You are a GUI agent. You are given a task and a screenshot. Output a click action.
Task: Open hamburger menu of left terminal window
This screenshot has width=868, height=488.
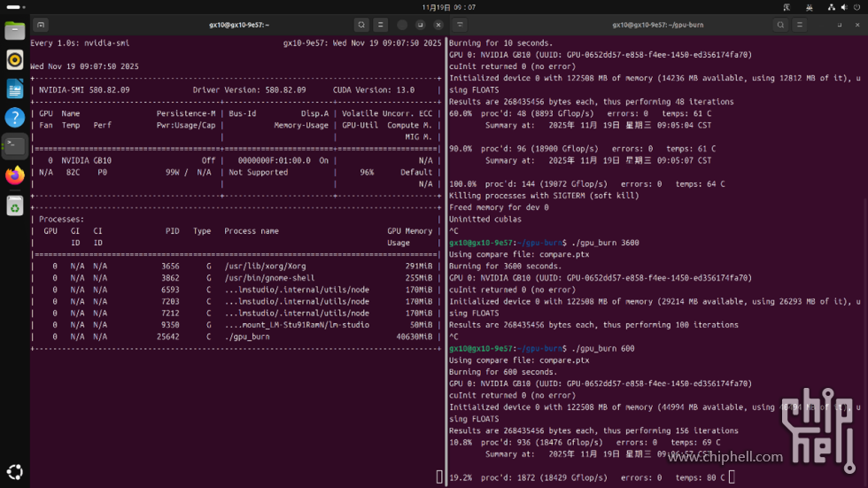(380, 25)
